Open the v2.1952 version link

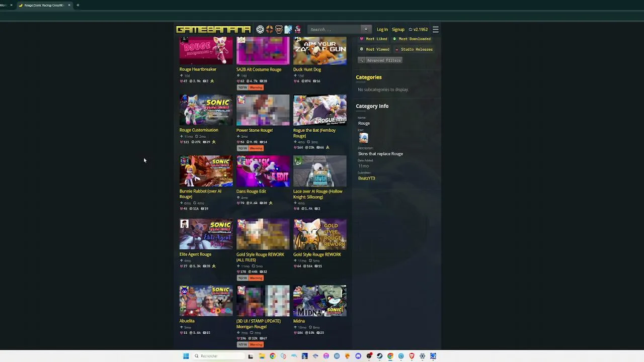tap(418, 29)
